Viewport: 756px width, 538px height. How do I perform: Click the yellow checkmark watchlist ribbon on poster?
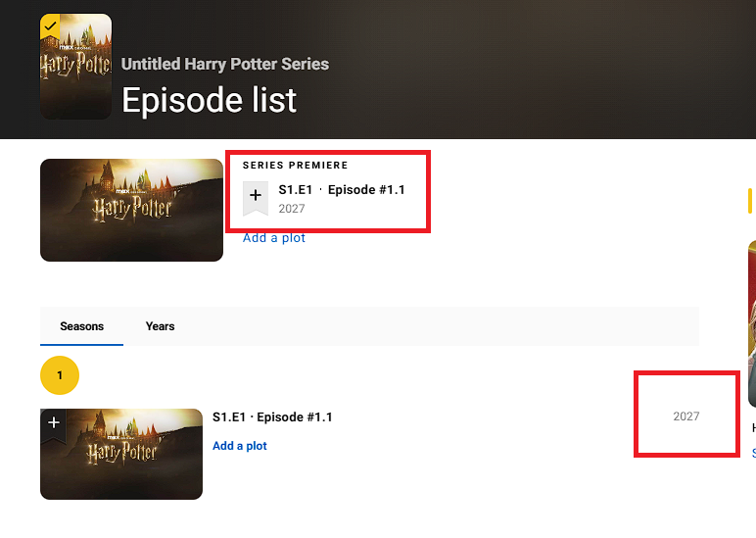coord(50,26)
